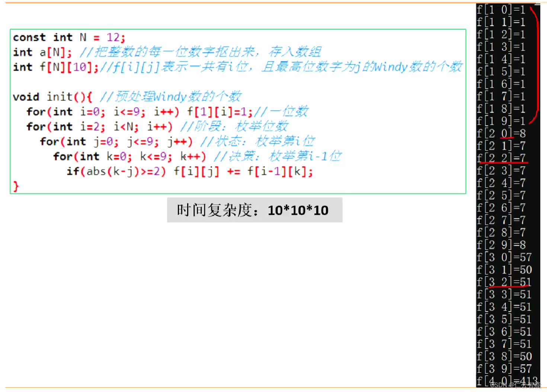Click console output row 'f[3 3]=51'
Screen dimensions: 547x392
pos(504,294)
